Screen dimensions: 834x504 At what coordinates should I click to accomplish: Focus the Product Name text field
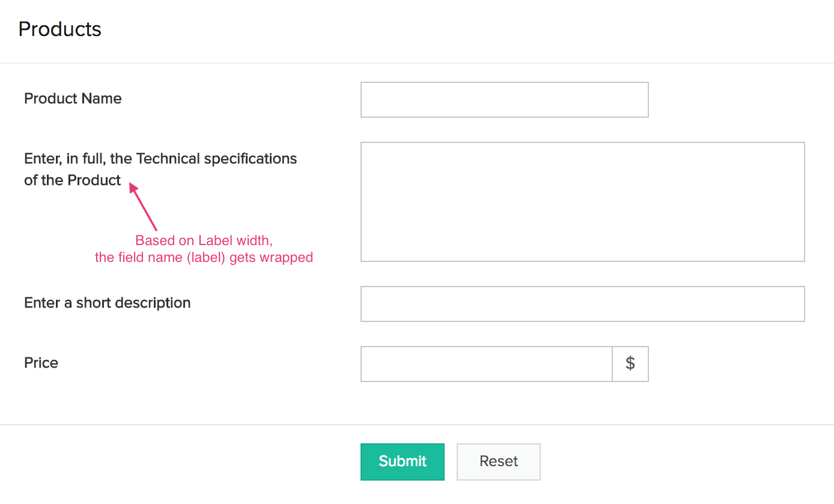coord(504,100)
